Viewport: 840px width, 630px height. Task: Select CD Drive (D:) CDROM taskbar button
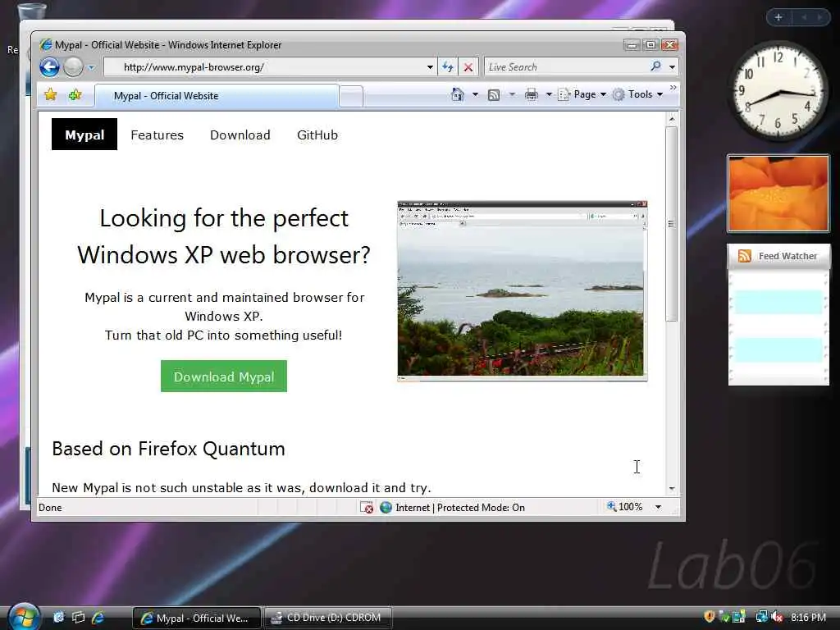(x=328, y=618)
